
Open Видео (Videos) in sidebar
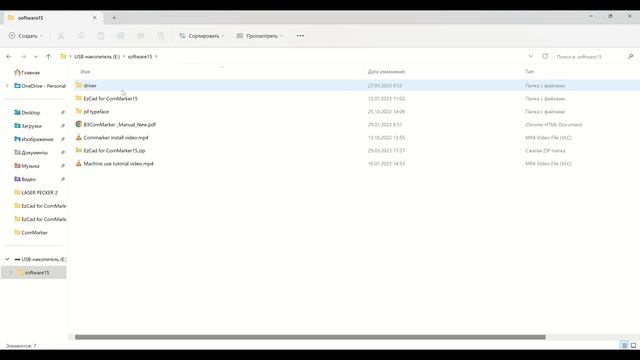coord(25,179)
